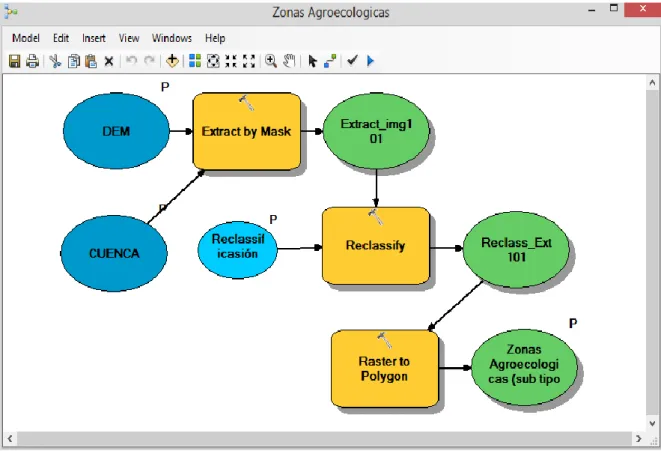Screen dimensions: 661x451
Task: Click the Add Data plus icon
Action: (172, 61)
